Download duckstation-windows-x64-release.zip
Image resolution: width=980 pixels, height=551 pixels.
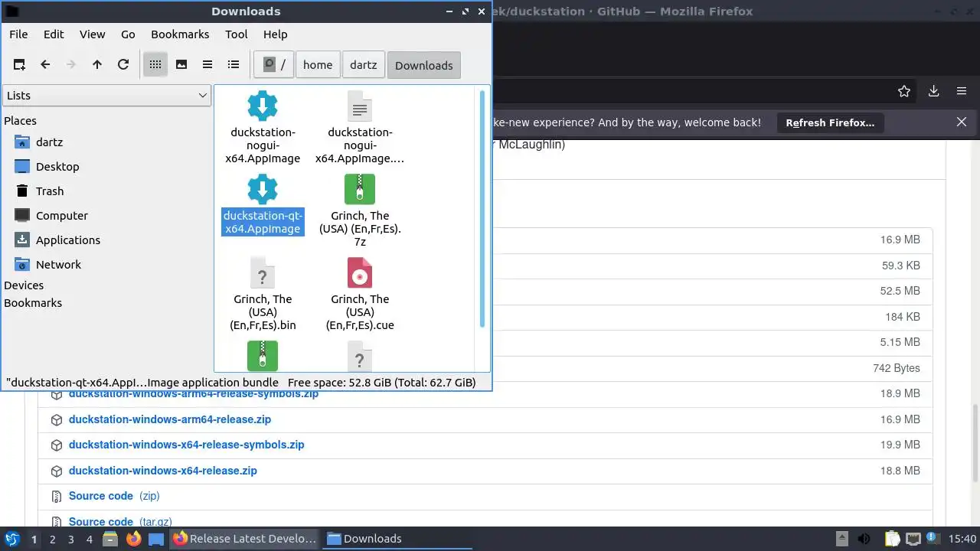[x=163, y=471]
